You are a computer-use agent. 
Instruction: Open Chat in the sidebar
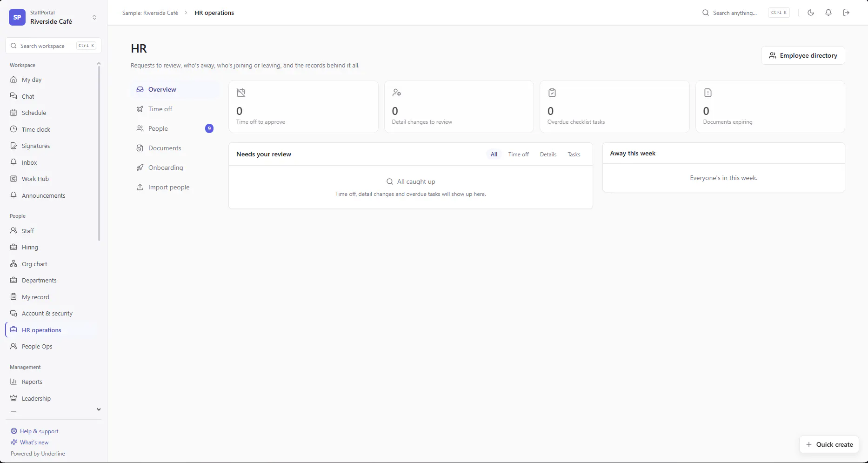click(52, 96)
